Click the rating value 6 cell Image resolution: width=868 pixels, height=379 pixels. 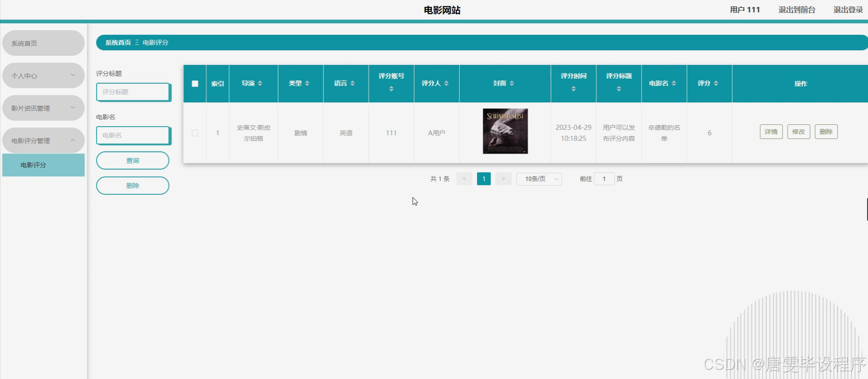point(710,133)
